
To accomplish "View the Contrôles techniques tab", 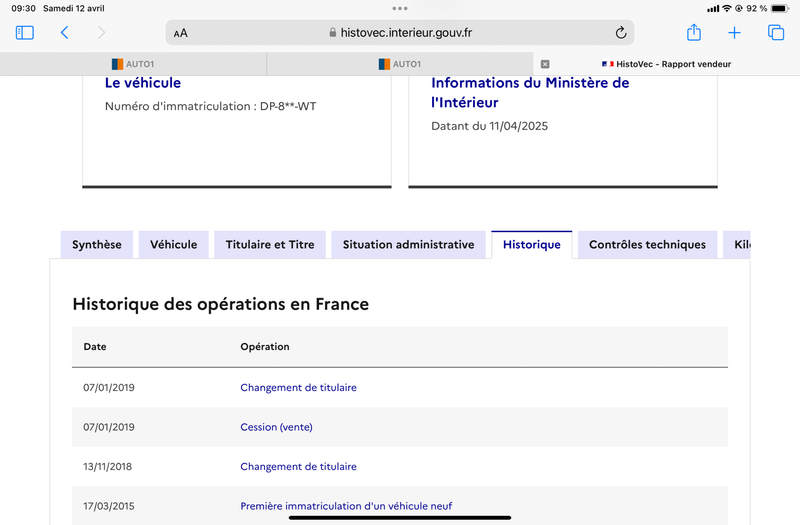I will click(647, 245).
